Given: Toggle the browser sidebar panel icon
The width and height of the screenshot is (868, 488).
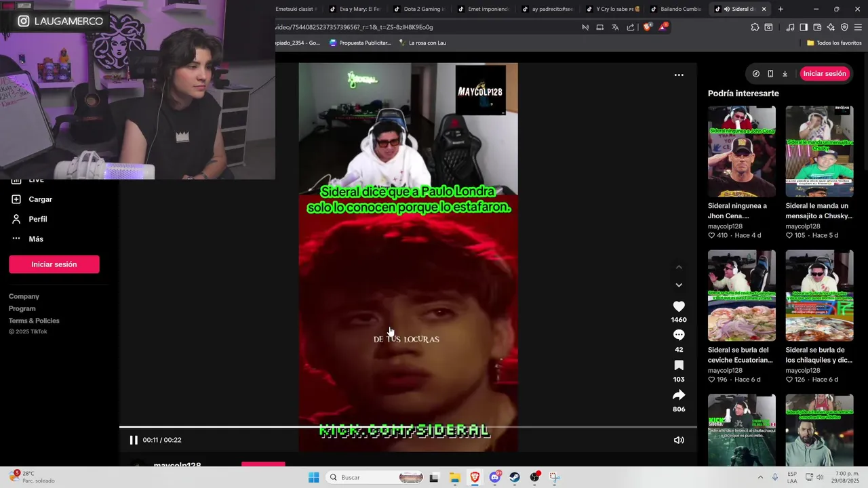Looking at the screenshot, I should tap(804, 27).
